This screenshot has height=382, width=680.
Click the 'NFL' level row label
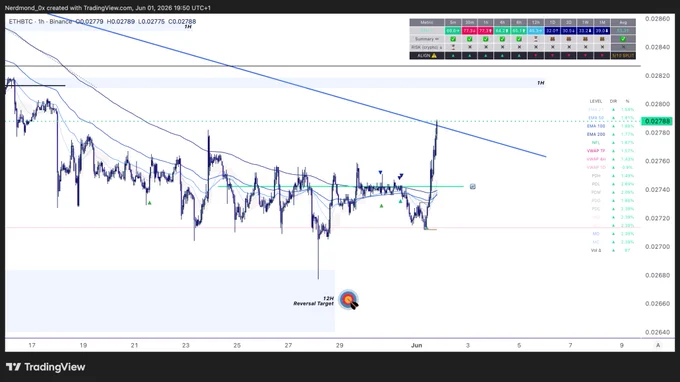[596, 142]
